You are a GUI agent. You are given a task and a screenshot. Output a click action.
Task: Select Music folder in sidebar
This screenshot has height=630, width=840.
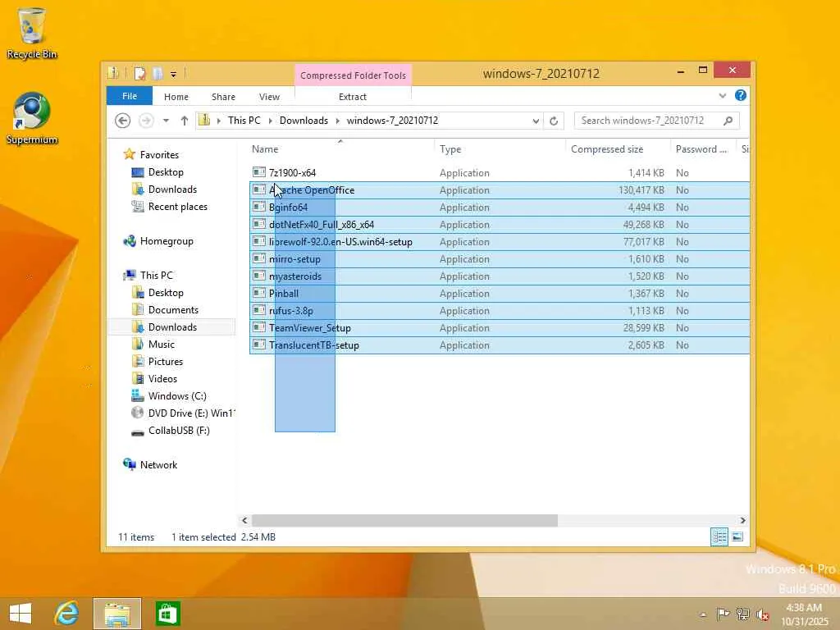(x=162, y=344)
